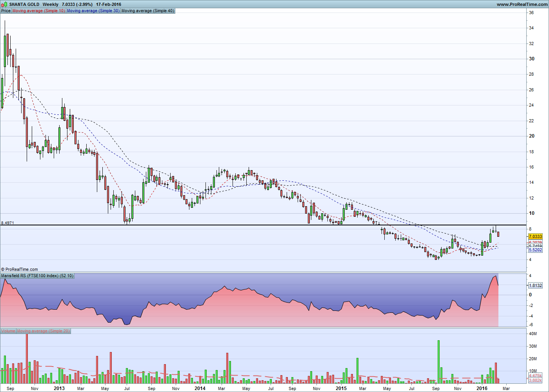This screenshot has height=392, width=549.
Task: Click the 17-Feb-2016 date in header
Action: tap(109, 4)
